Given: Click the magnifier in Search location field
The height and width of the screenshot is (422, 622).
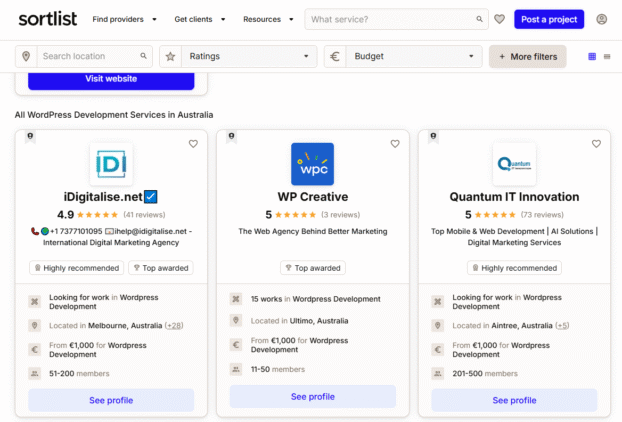Looking at the screenshot, I should pos(144,56).
